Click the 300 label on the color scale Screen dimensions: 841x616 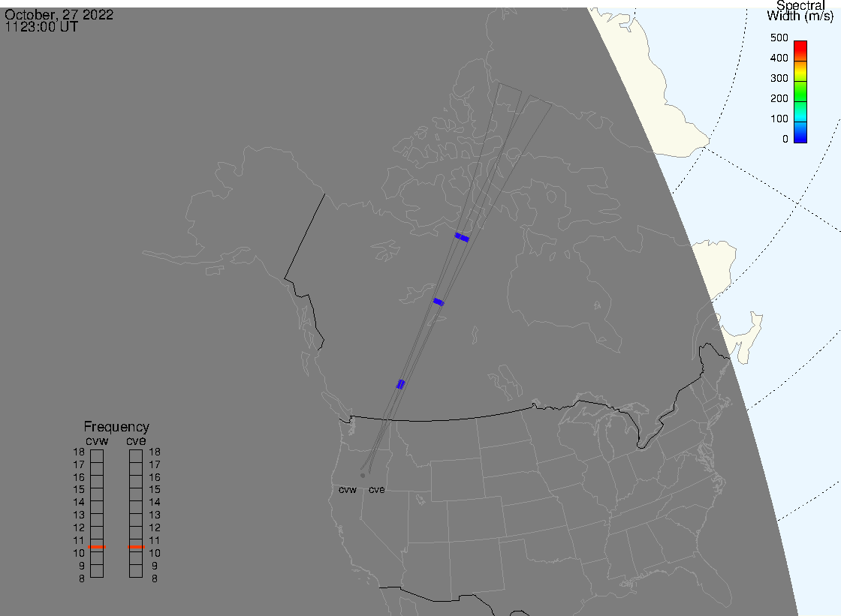tap(779, 78)
